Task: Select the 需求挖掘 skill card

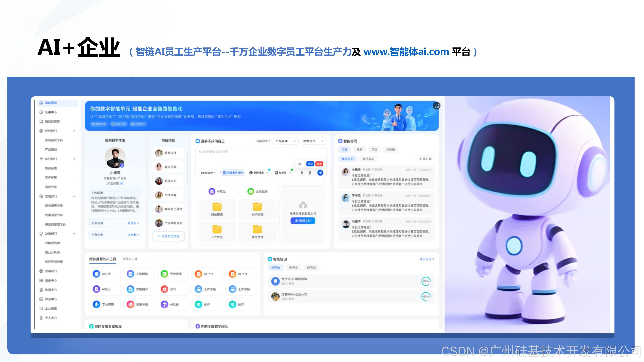Action: tap(168, 167)
